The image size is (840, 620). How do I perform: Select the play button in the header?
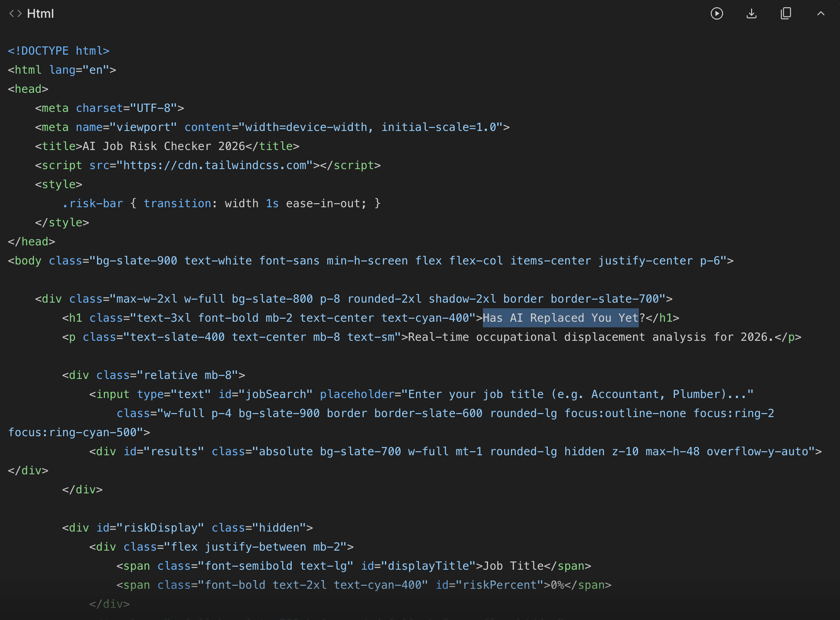pos(717,13)
